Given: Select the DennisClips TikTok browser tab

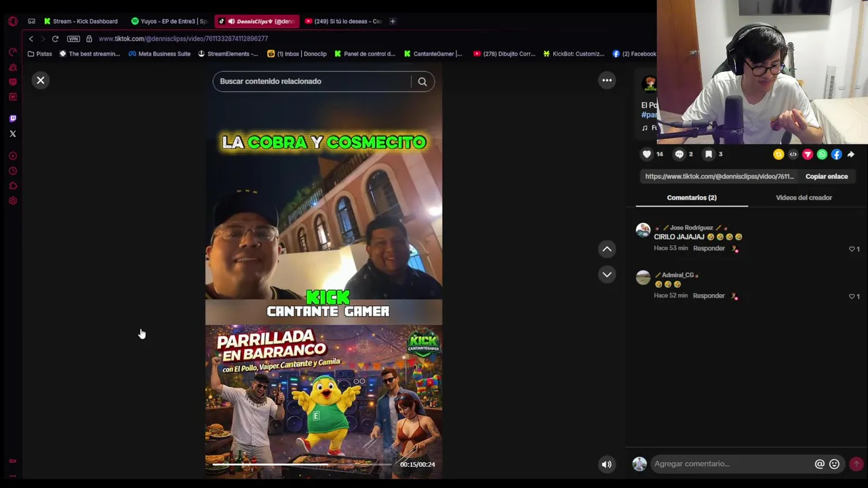Looking at the screenshot, I should pos(257,21).
